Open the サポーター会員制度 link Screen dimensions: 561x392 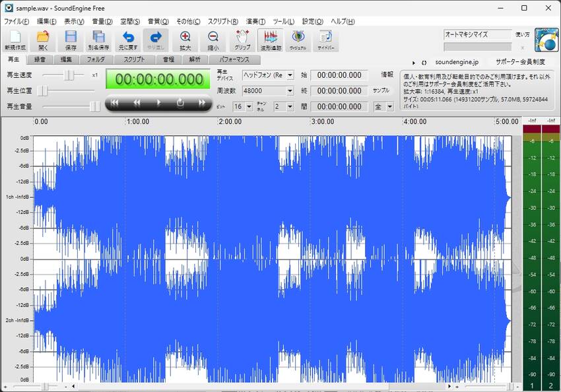coord(520,62)
